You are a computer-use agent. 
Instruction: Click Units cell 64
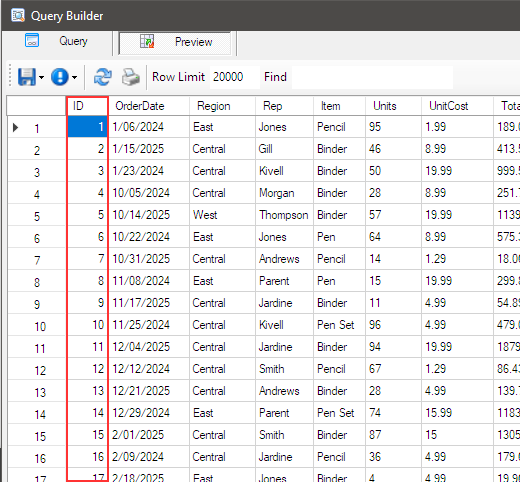(x=393, y=237)
